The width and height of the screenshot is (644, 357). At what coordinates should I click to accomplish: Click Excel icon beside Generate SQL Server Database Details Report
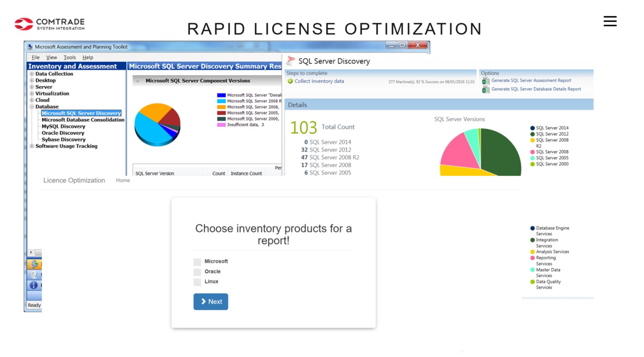point(486,89)
